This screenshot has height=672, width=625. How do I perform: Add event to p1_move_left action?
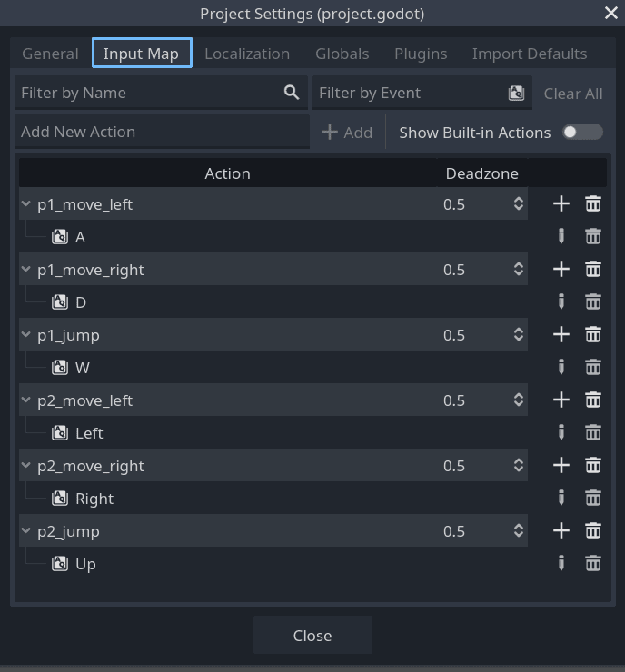point(561,204)
